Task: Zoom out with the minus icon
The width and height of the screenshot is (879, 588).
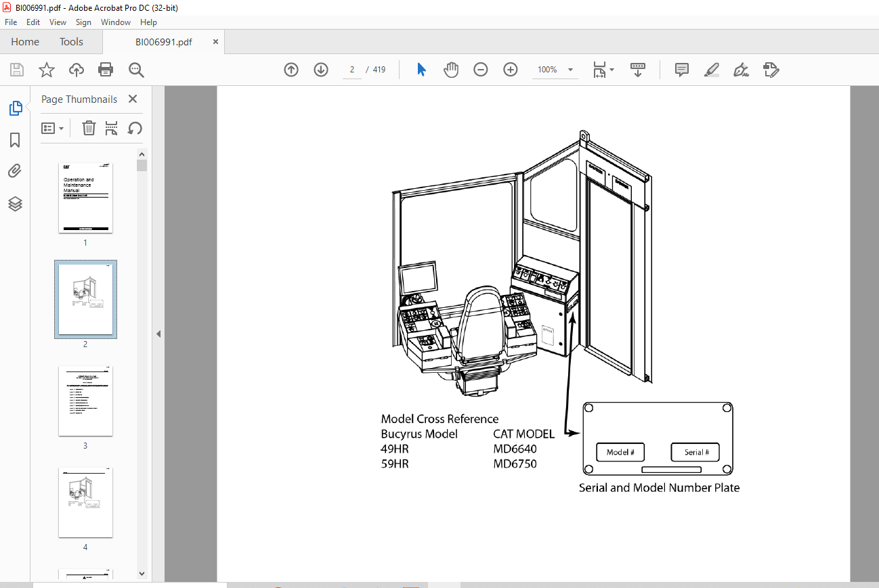Action: point(481,70)
